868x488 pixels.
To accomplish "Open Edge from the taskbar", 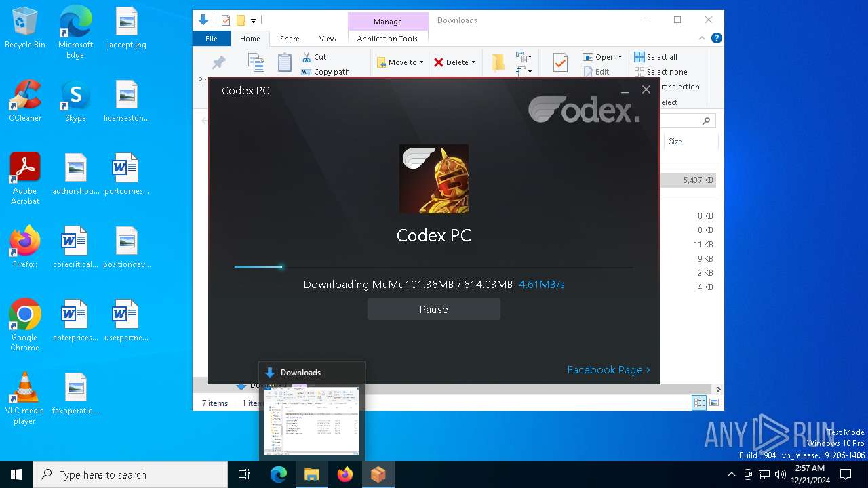I will 279,474.
